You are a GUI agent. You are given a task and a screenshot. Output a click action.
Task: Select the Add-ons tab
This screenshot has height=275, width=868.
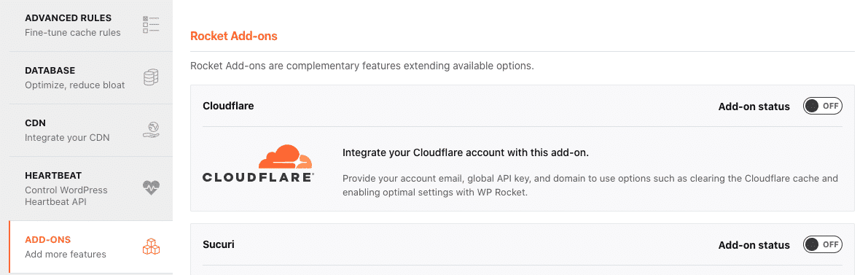(x=91, y=247)
